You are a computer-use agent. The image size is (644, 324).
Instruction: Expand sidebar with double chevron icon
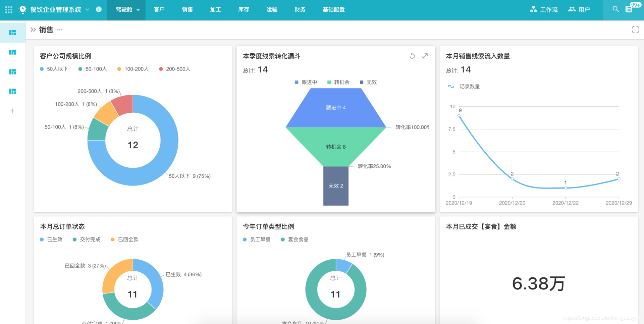tap(33, 30)
